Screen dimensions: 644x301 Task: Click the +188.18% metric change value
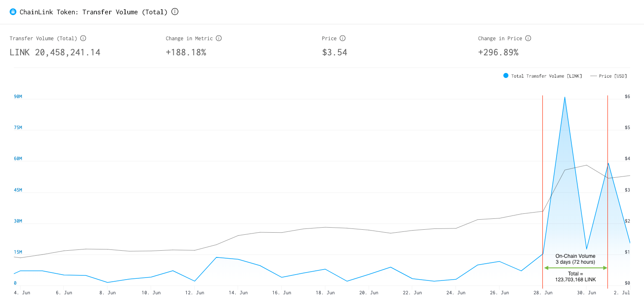186,52
